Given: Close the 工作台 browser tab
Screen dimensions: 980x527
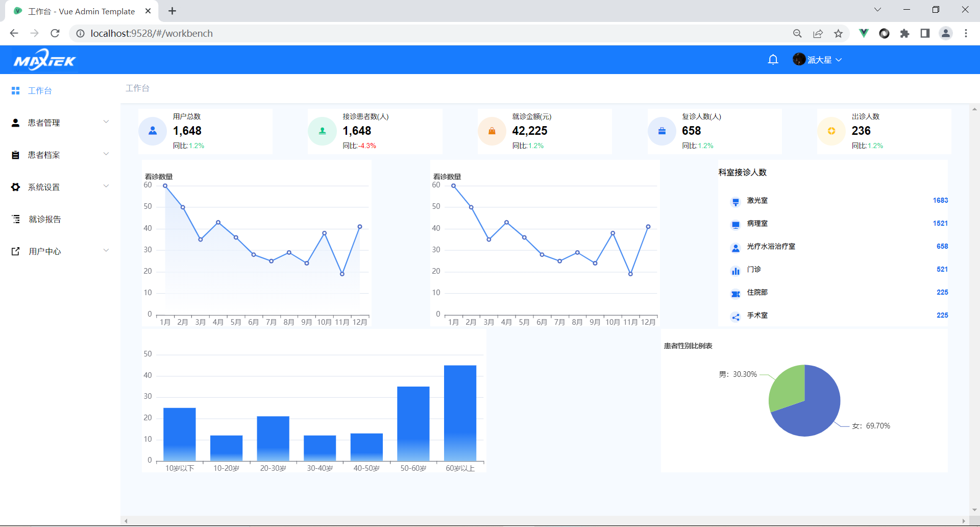Looking at the screenshot, I should [148, 11].
